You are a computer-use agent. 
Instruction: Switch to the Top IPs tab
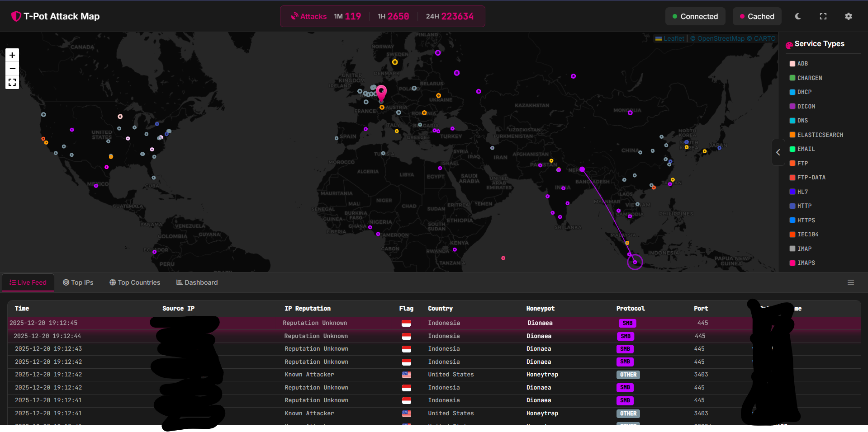[x=78, y=282]
